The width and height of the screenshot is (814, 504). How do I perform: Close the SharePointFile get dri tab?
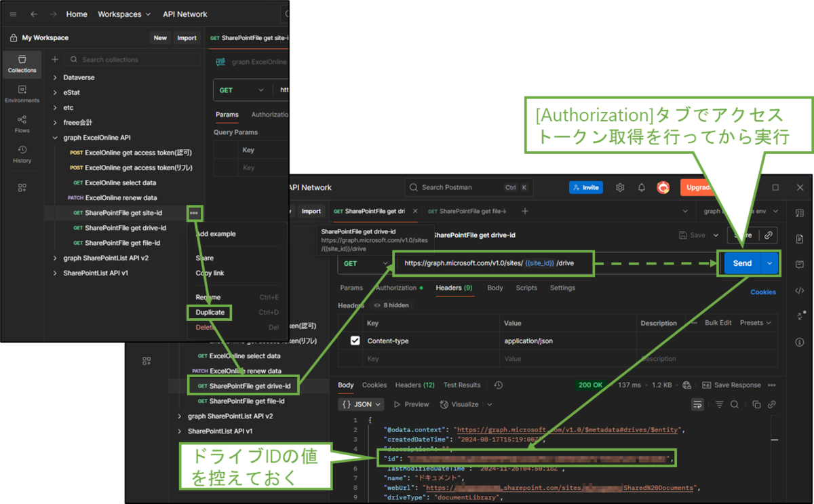click(415, 211)
